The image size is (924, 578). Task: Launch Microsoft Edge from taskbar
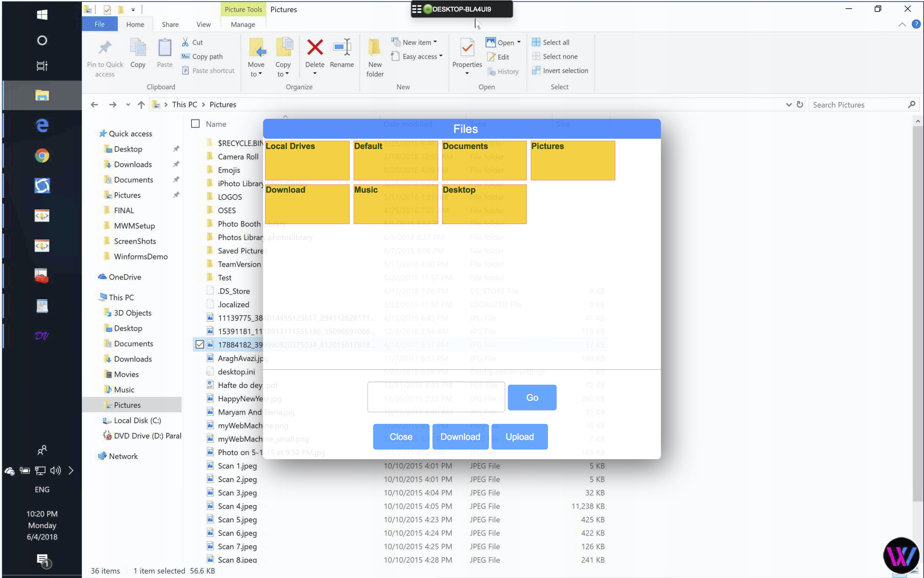click(x=42, y=125)
